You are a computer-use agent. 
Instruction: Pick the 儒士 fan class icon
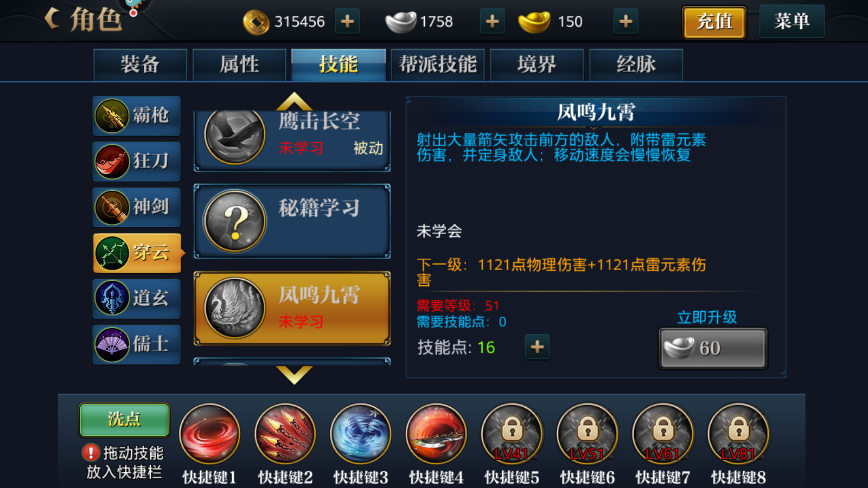(x=112, y=345)
